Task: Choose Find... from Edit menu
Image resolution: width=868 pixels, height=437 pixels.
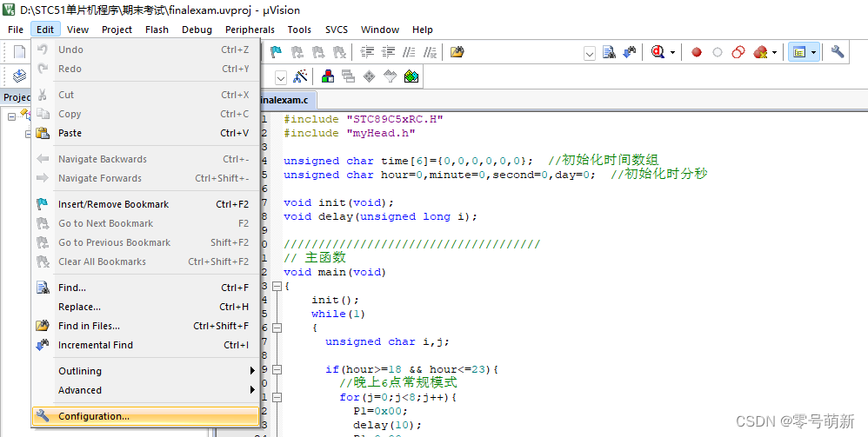Action: point(145,288)
